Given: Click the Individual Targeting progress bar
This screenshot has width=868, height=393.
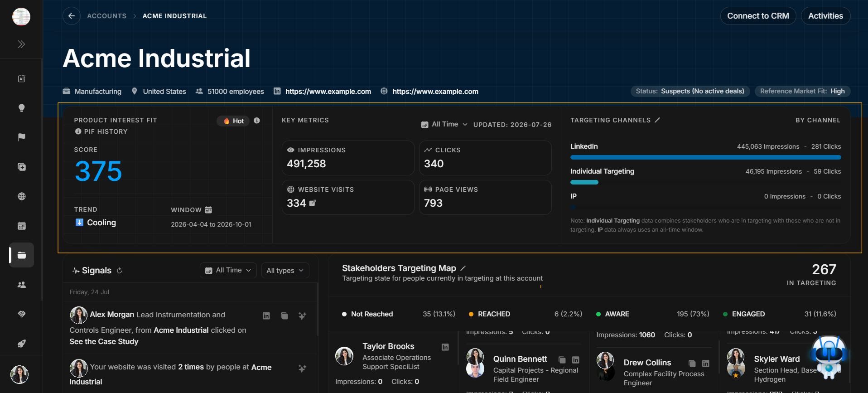Looking at the screenshot, I should (x=584, y=182).
